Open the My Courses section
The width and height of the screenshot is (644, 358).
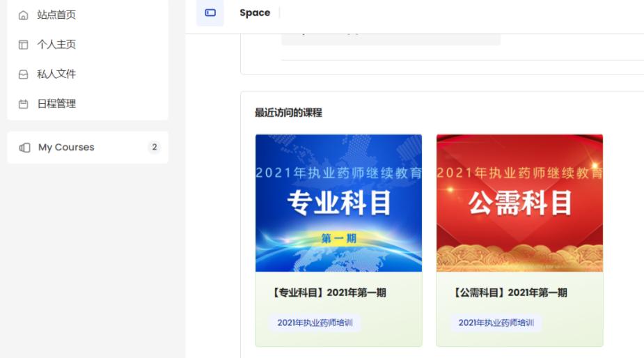(66, 148)
